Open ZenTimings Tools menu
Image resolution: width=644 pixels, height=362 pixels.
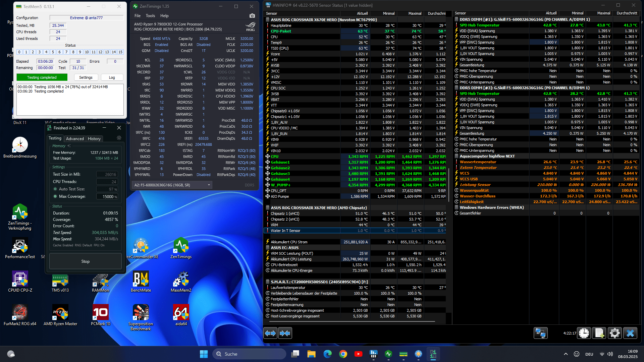[150, 16]
